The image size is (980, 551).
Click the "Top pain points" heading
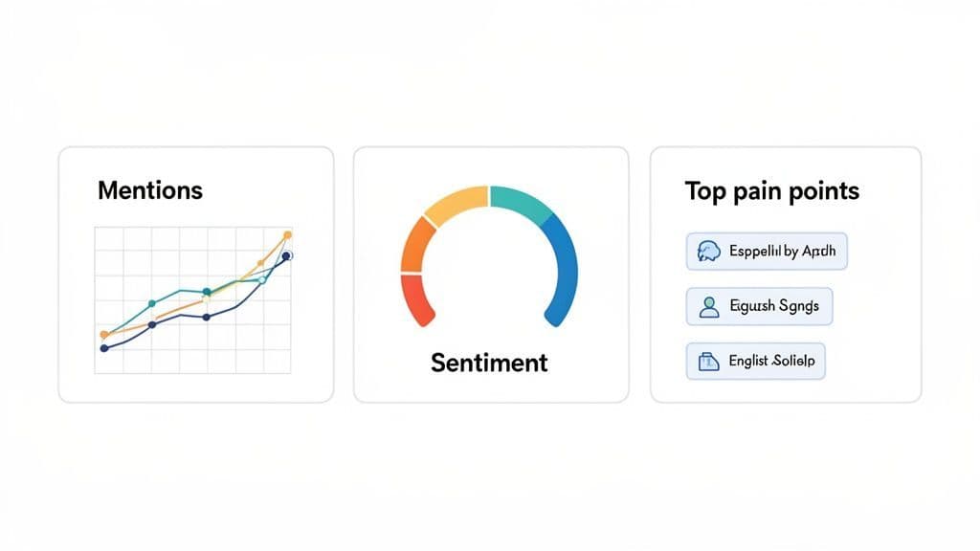pos(771,191)
